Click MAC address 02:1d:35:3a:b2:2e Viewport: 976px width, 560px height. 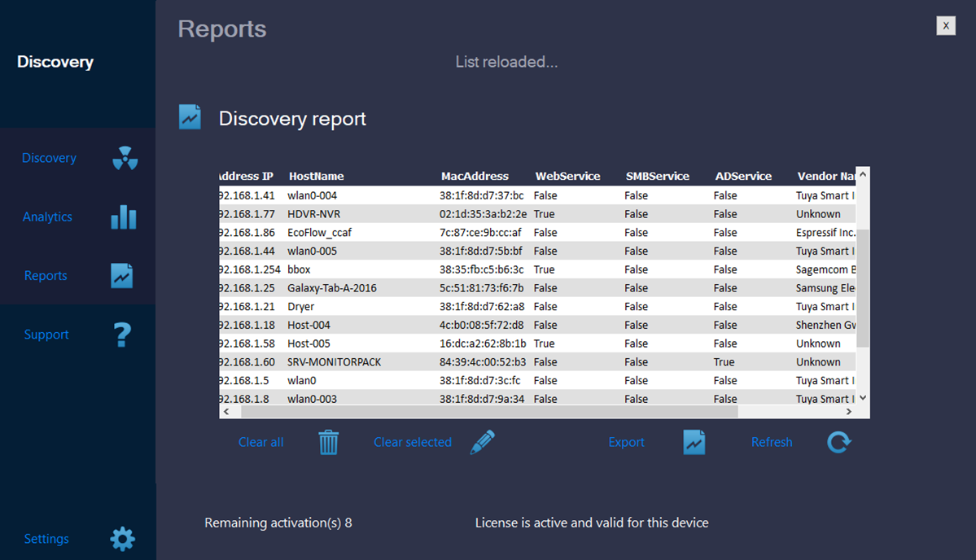coord(483,214)
